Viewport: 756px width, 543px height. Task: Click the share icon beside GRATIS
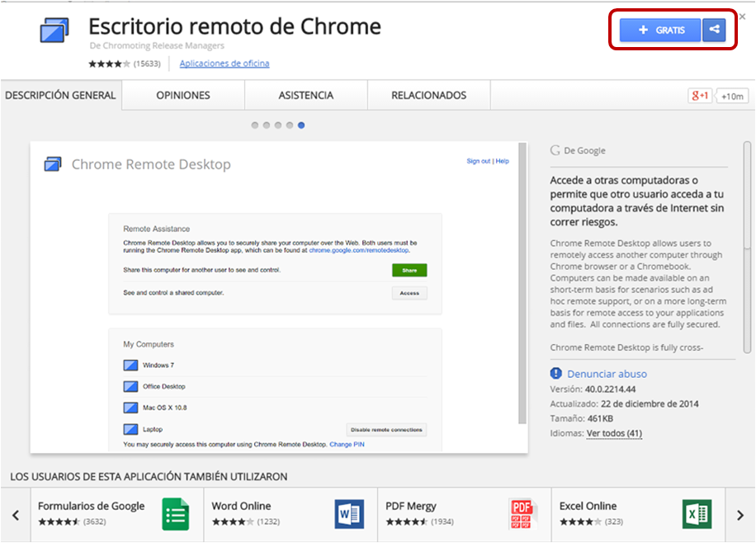(714, 30)
